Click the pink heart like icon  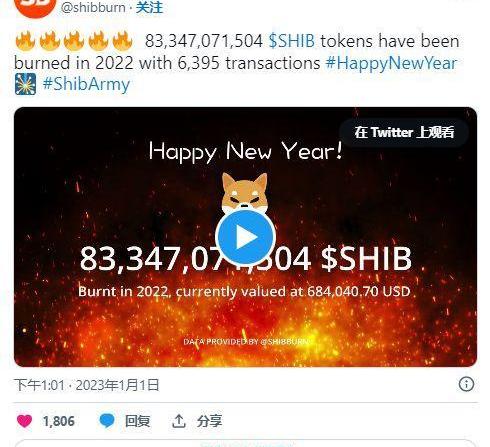(24, 421)
